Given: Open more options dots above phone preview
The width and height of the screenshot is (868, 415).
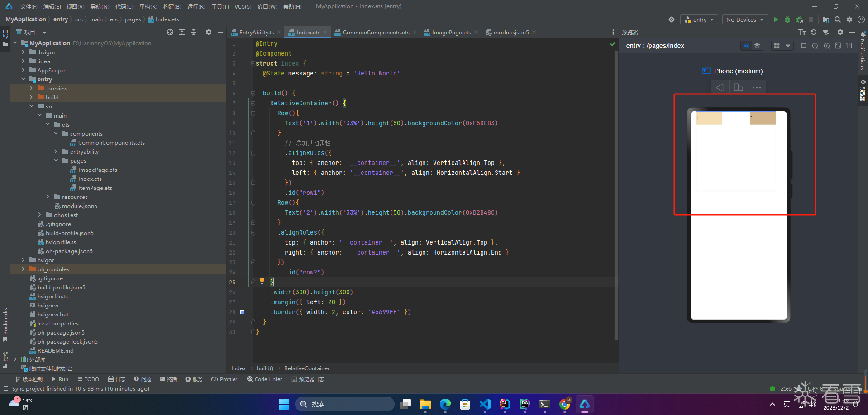Looking at the screenshot, I should 757,87.
